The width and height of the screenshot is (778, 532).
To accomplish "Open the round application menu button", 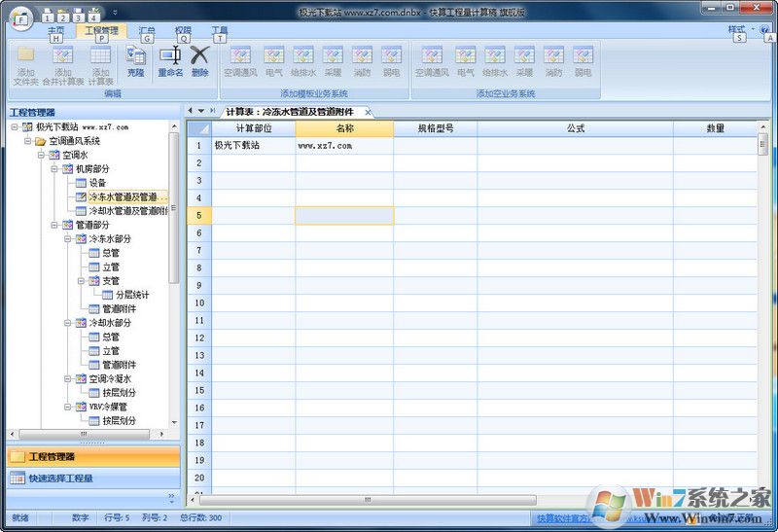I will point(21,18).
